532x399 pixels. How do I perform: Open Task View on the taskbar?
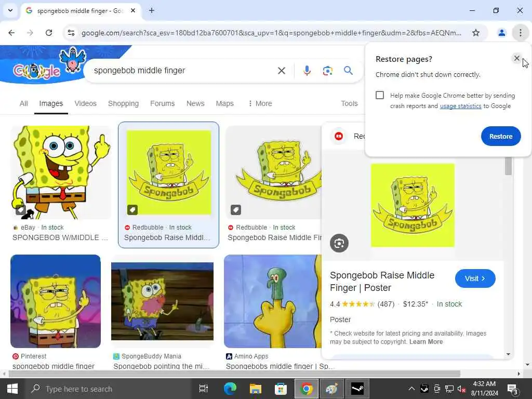click(203, 389)
